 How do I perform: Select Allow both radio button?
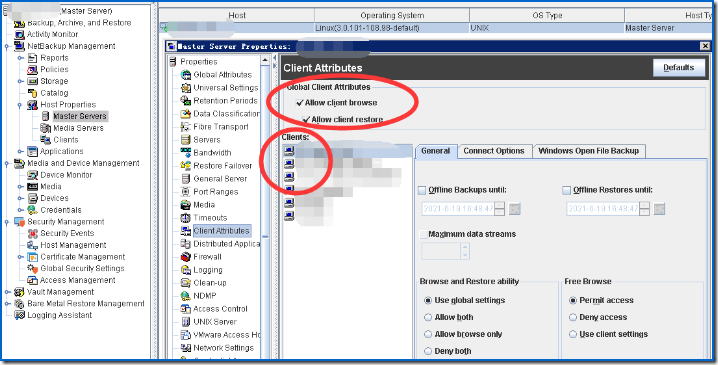click(428, 317)
